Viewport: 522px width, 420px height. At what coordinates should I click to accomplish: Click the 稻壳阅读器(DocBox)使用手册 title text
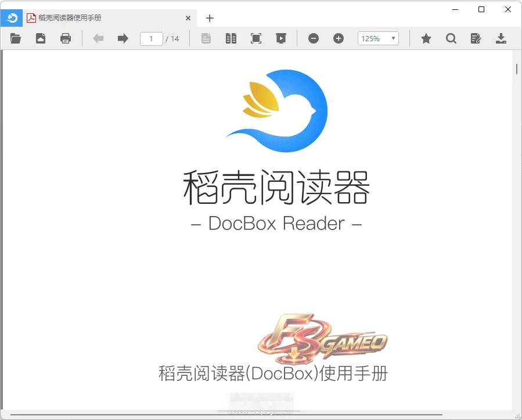tap(273, 374)
